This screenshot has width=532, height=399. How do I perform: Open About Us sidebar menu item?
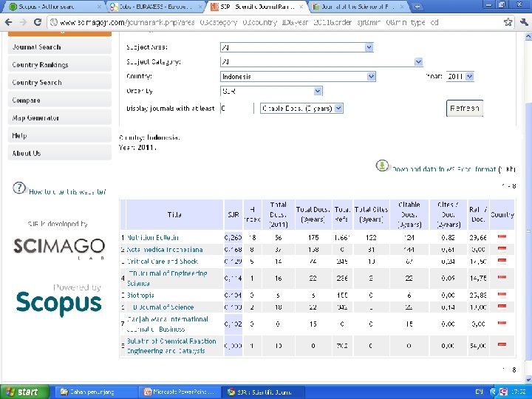pyautogui.click(x=59, y=153)
